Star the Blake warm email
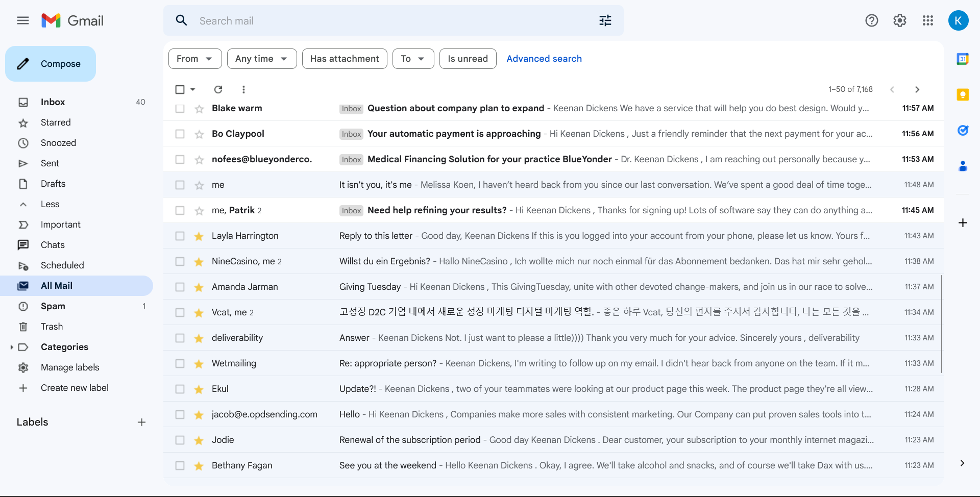The height and width of the screenshot is (497, 980). (x=199, y=109)
